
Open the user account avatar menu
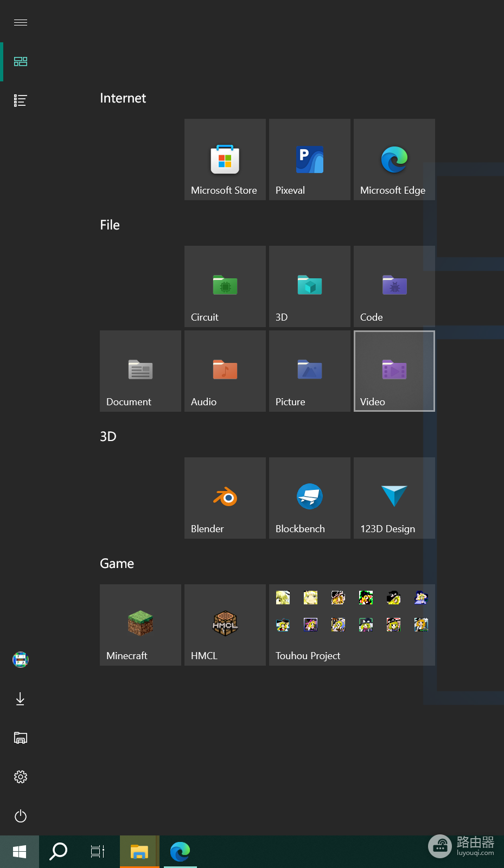tap(21, 660)
